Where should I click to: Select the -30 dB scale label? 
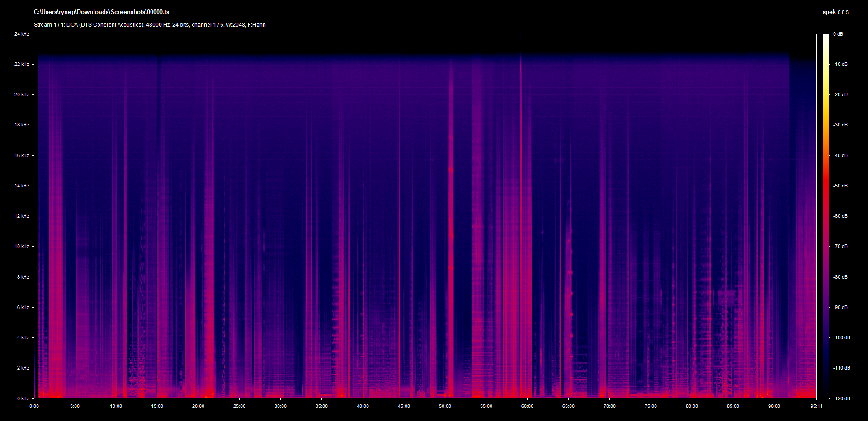(840, 125)
